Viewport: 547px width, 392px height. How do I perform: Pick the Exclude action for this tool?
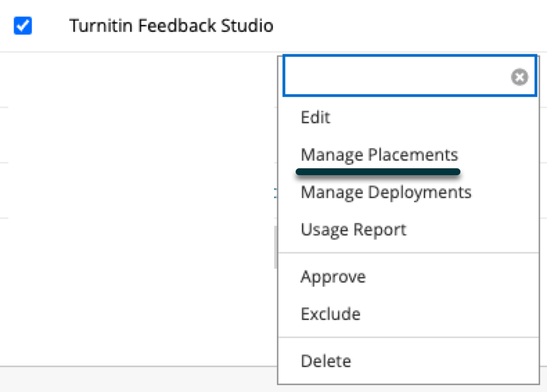tap(330, 314)
